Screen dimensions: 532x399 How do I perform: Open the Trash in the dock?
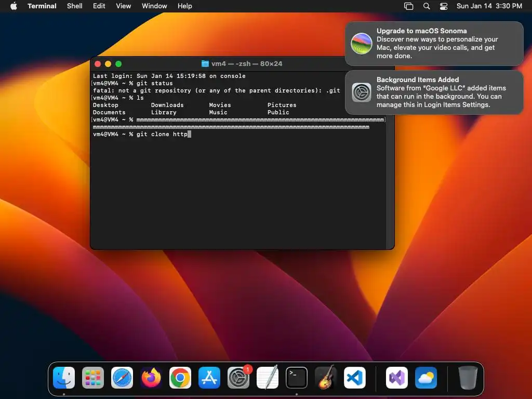468,377
